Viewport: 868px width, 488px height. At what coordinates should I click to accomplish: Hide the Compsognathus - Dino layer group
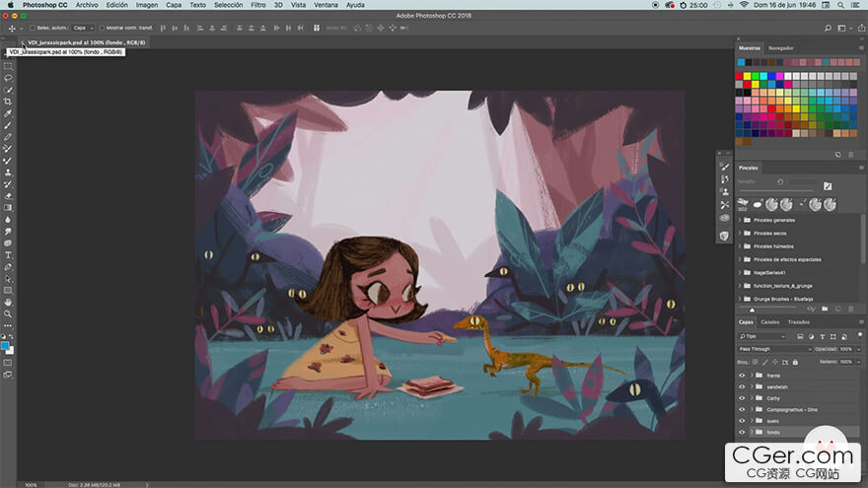pos(742,409)
